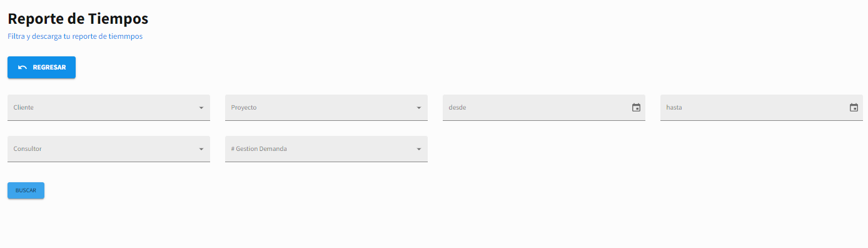Image resolution: width=868 pixels, height=248 pixels.
Task: Click the BUSCAR button
Action: click(x=26, y=190)
